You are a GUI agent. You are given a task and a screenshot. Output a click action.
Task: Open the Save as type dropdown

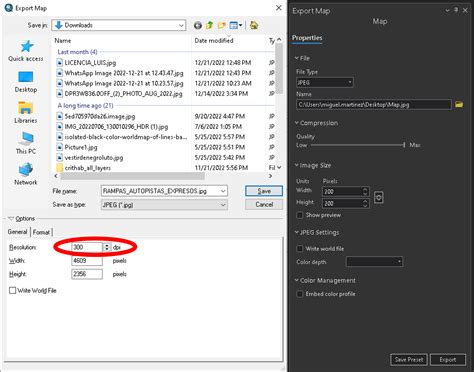pos(164,205)
